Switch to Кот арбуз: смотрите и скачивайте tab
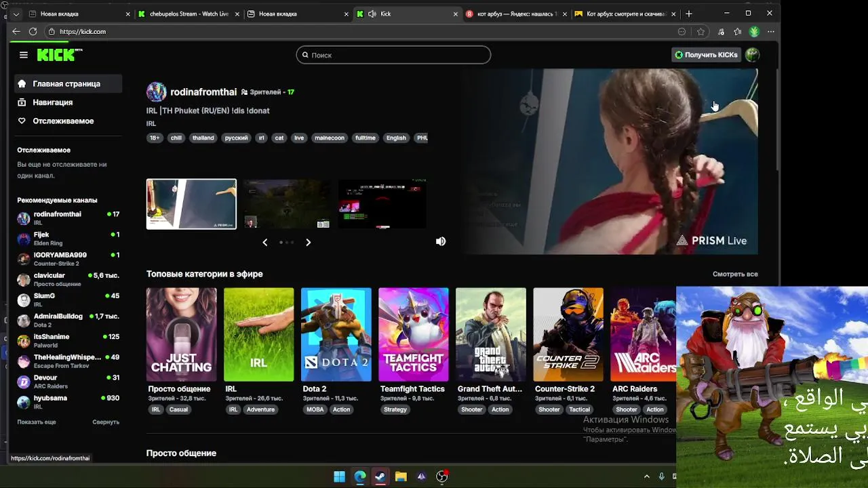Image resolution: width=868 pixels, height=488 pixels. coord(625,14)
